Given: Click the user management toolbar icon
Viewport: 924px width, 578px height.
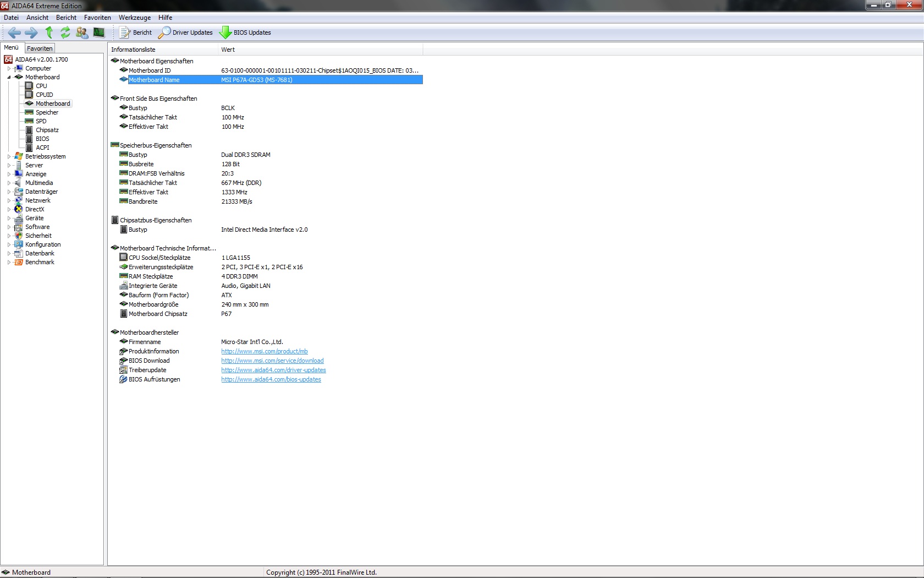Looking at the screenshot, I should pyautogui.click(x=82, y=32).
